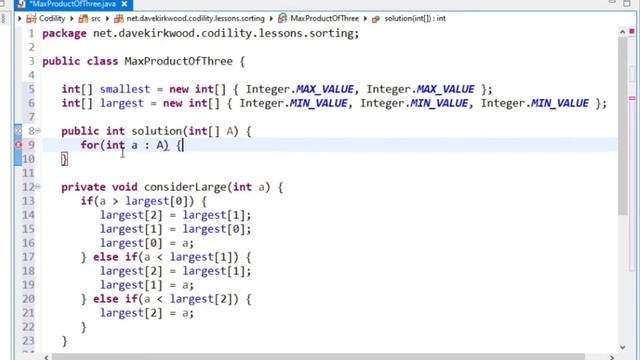The height and width of the screenshot is (360, 640).
Task: Click the 'for' keyword on line 9
Action: pos(90,145)
